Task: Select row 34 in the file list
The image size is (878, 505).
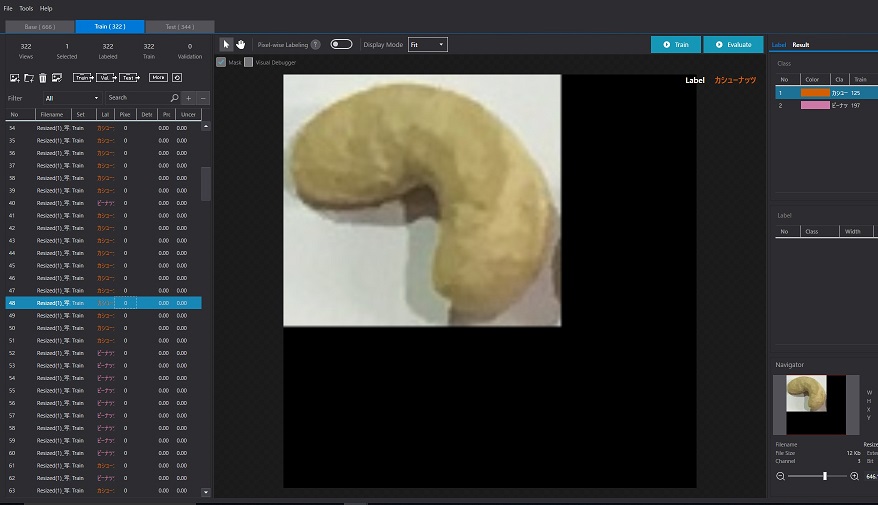Action: click(x=103, y=128)
